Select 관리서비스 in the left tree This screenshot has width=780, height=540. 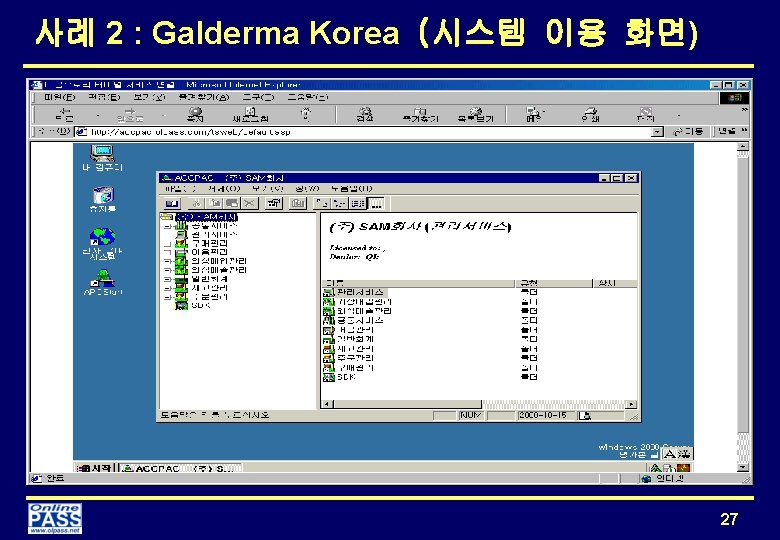point(214,235)
